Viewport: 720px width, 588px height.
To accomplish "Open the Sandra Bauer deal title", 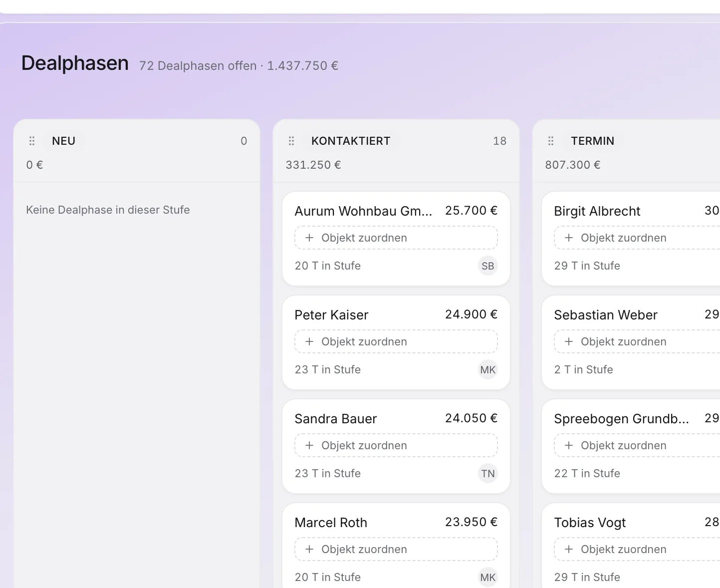I will pyautogui.click(x=336, y=419).
